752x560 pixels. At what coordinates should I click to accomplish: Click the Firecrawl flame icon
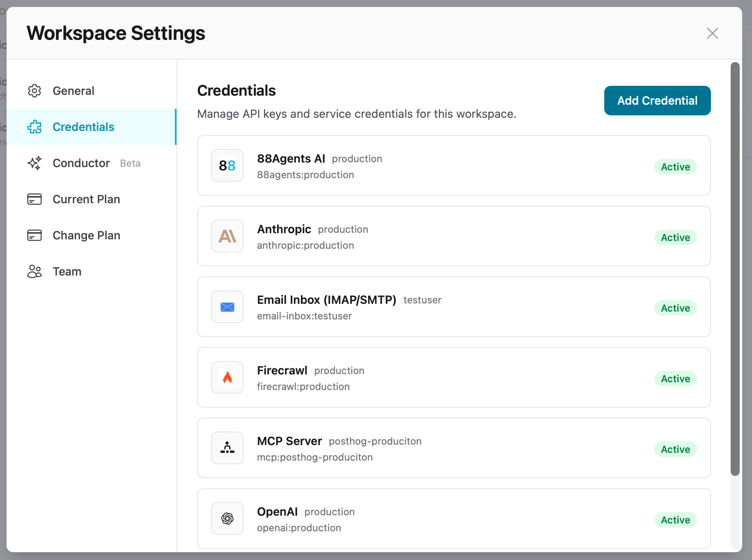coord(227,377)
